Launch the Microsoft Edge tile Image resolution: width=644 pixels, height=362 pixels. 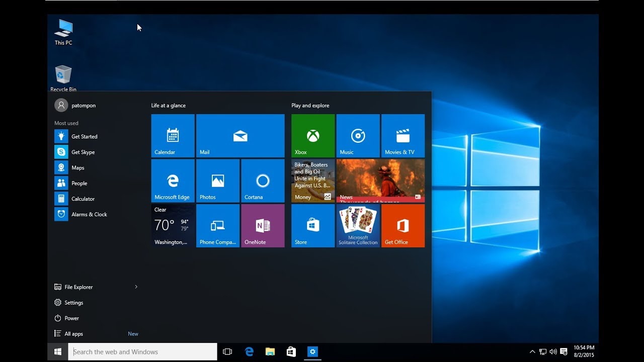(173, 181)
